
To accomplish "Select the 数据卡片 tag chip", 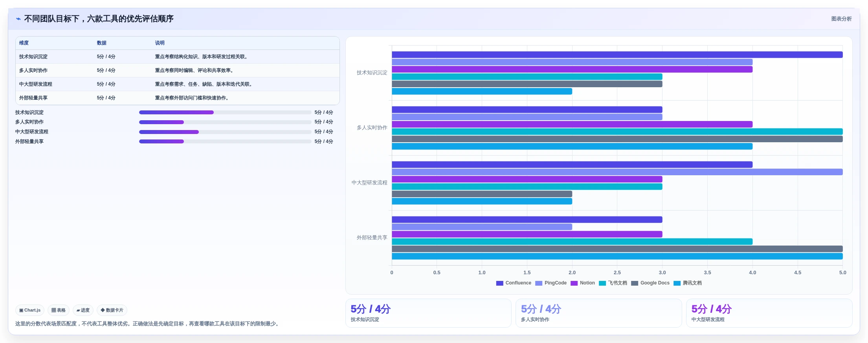I will click(x=112, y=310).
